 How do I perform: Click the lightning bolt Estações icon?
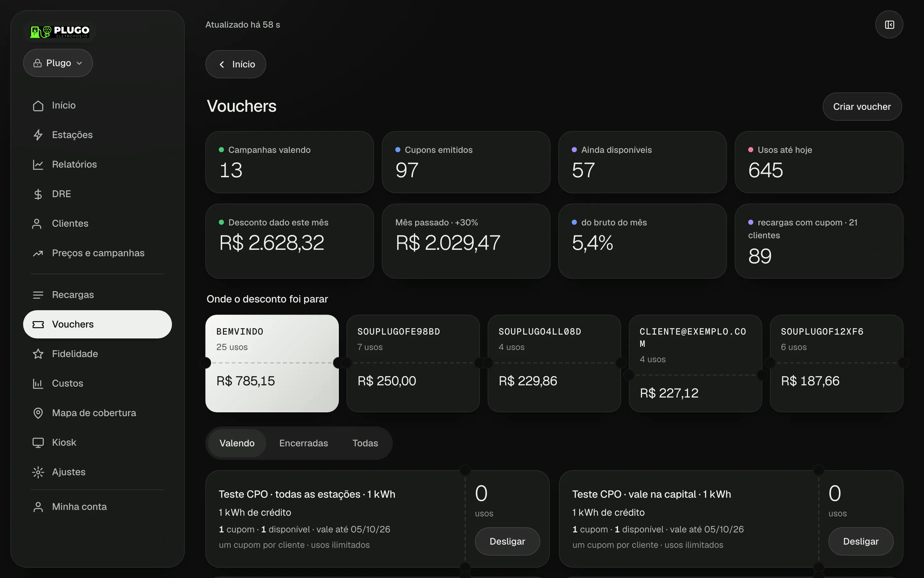[x=38, y=135]
